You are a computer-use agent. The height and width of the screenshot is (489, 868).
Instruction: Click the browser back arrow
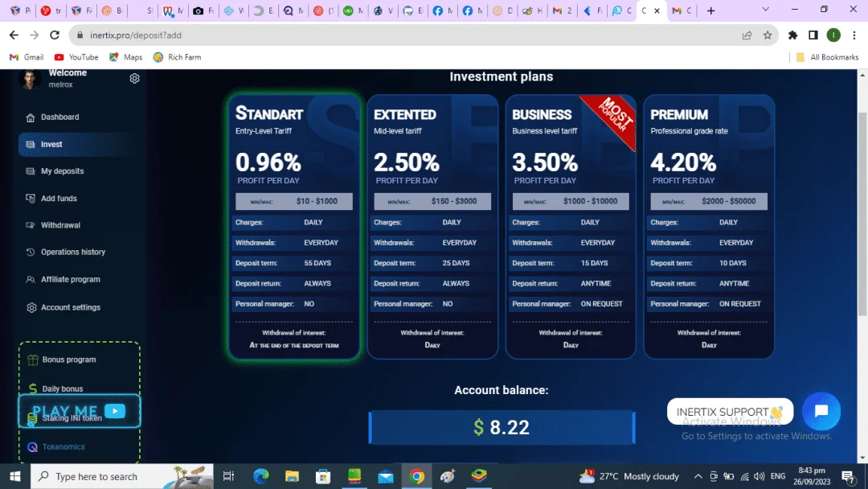[14, 35]
